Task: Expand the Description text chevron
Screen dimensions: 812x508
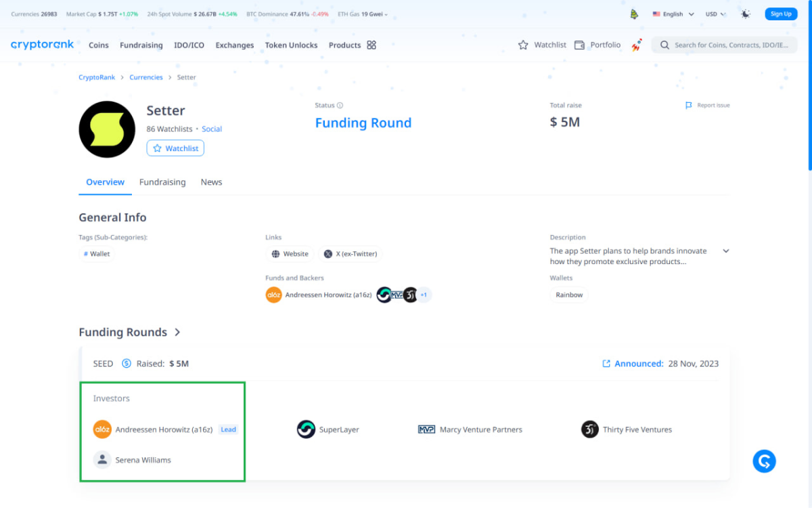Action: pyautogui.click(x=726, y=251)
